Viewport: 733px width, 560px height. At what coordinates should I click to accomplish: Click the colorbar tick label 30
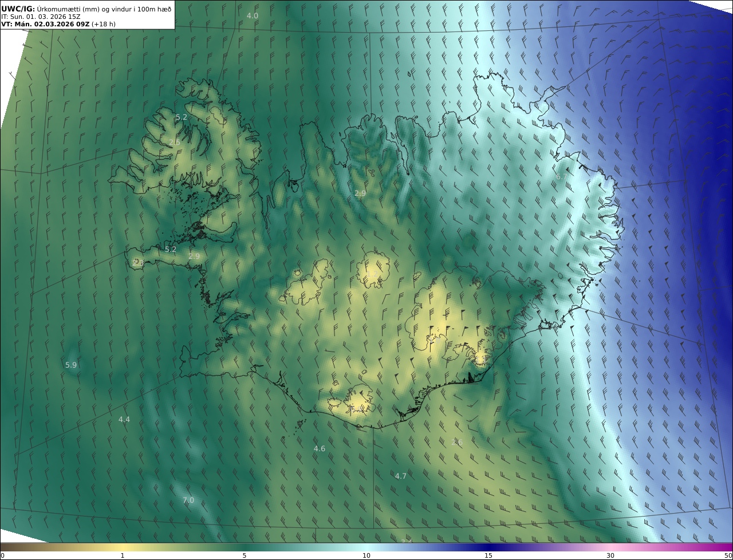click(610, 556)
